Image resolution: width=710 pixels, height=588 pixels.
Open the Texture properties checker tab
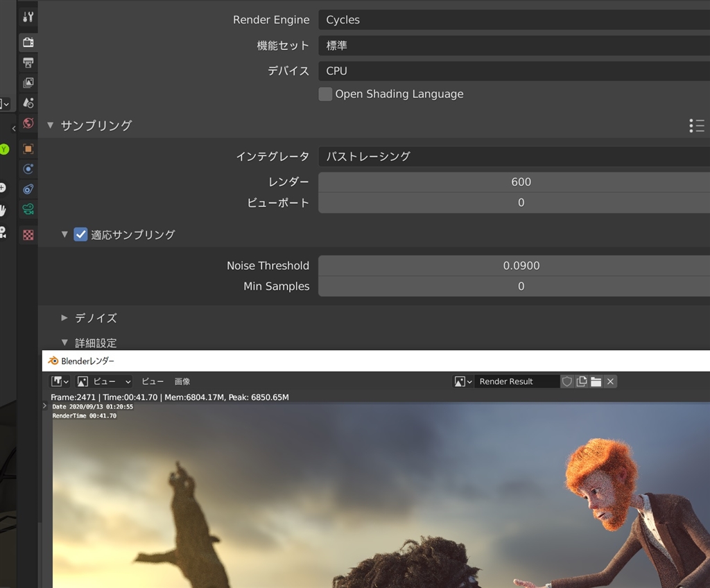pos(28,234)
